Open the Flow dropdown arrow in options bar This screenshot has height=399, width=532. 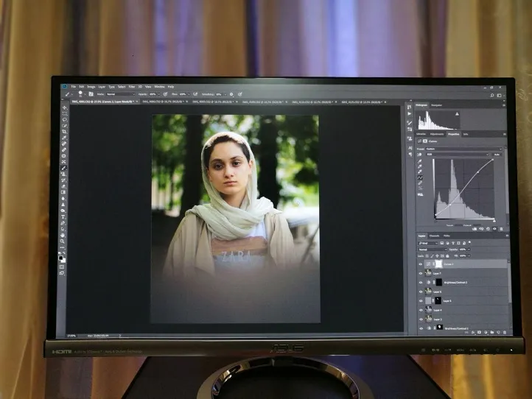(x=189, y=94)
